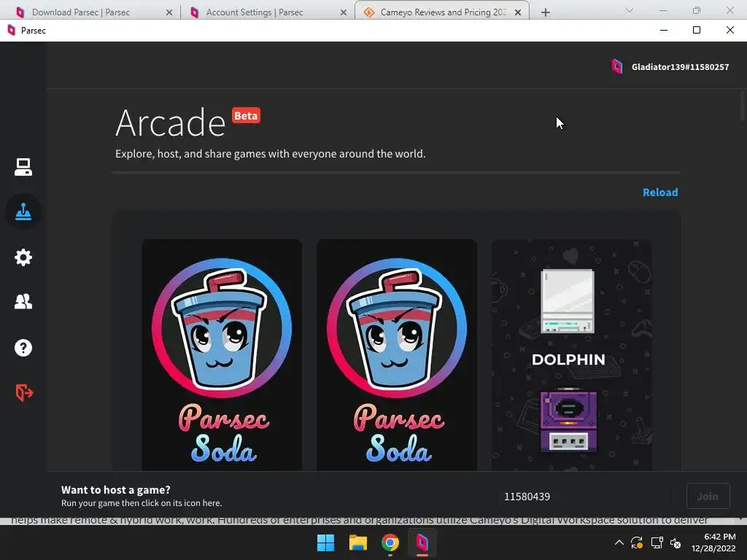Click the Parsec window vertical scrollbar
This screenshot has height=560, width=747.
[x=743, y=106]
